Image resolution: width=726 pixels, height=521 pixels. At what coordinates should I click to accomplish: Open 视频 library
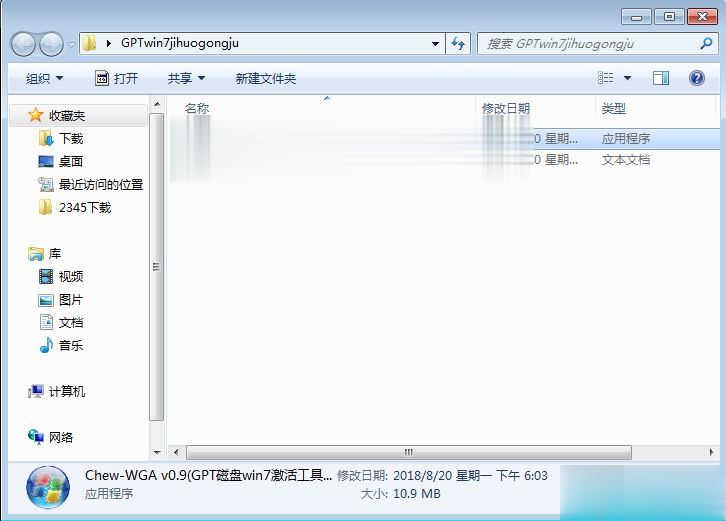(71, 277)
